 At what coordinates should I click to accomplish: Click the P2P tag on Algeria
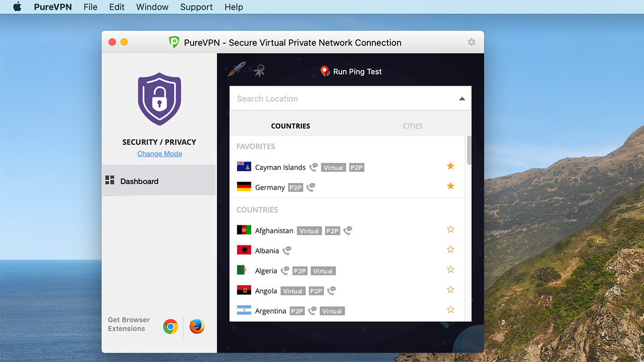click(300, 271)
